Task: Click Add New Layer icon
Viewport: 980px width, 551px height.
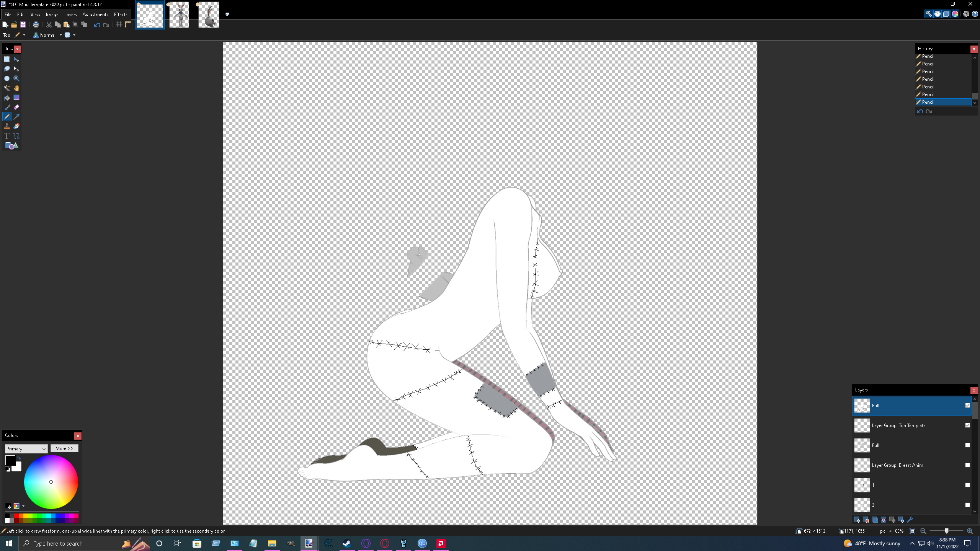Action: 857,520
